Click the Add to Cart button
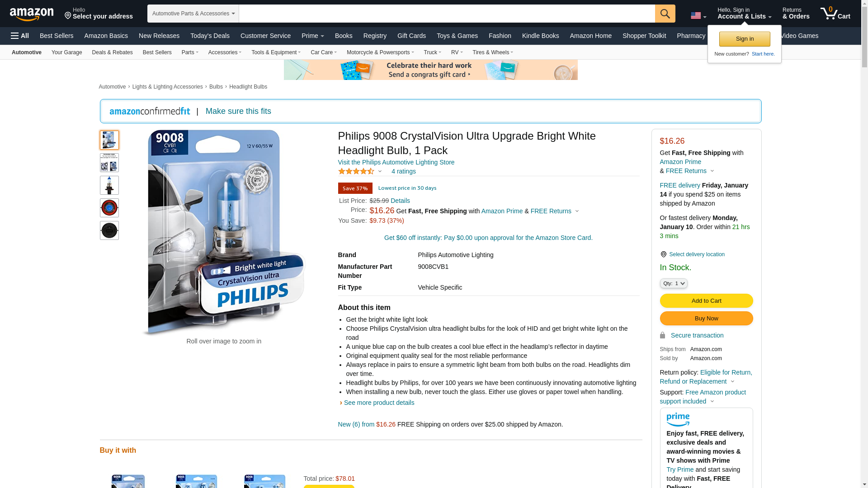This screenshot has width=868, height=488. [x=706, y=301]
